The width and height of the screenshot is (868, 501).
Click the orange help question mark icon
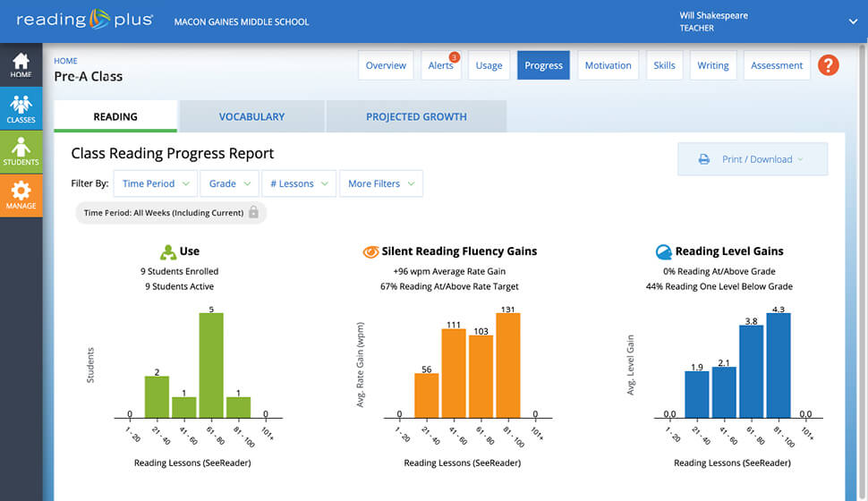pos(829,65)
